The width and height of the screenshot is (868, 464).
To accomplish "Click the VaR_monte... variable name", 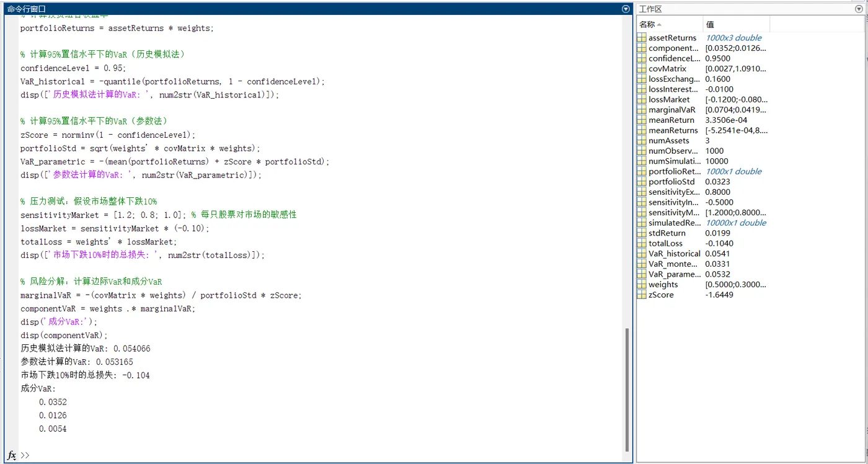I will point(674,264).
